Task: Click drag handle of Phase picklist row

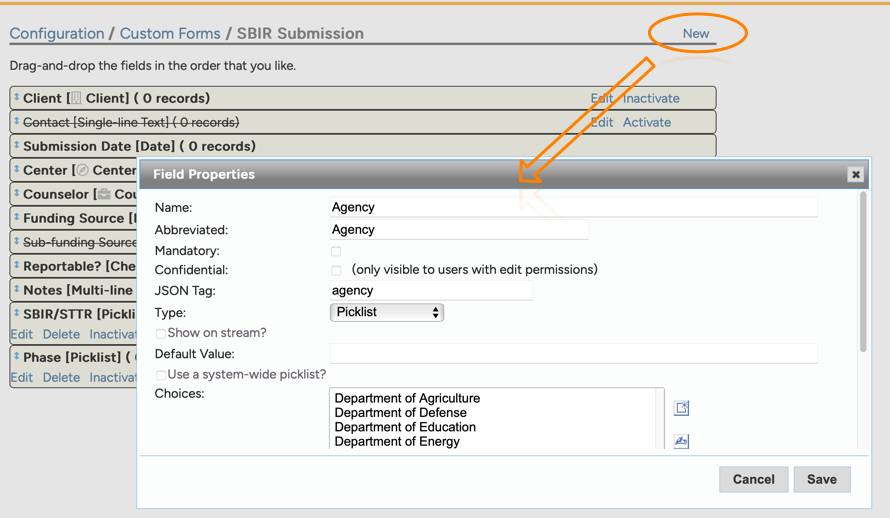Action: 17,357
